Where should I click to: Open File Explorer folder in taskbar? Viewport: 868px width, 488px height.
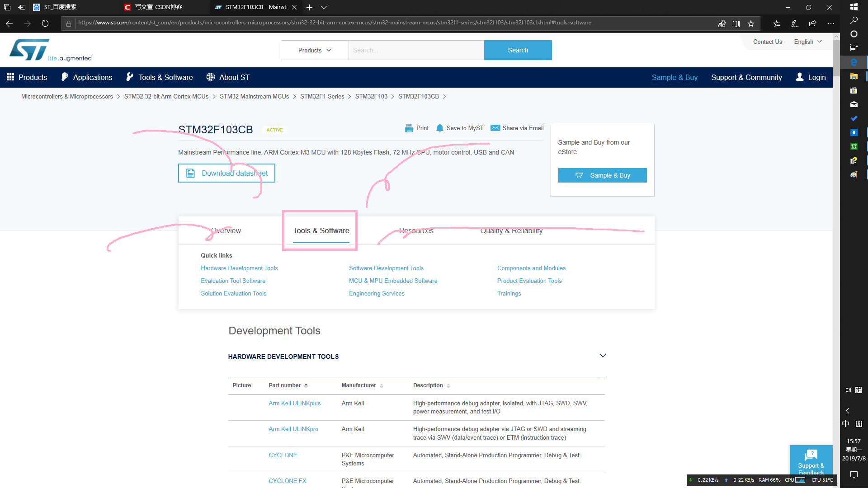click(x=854, y=76)
